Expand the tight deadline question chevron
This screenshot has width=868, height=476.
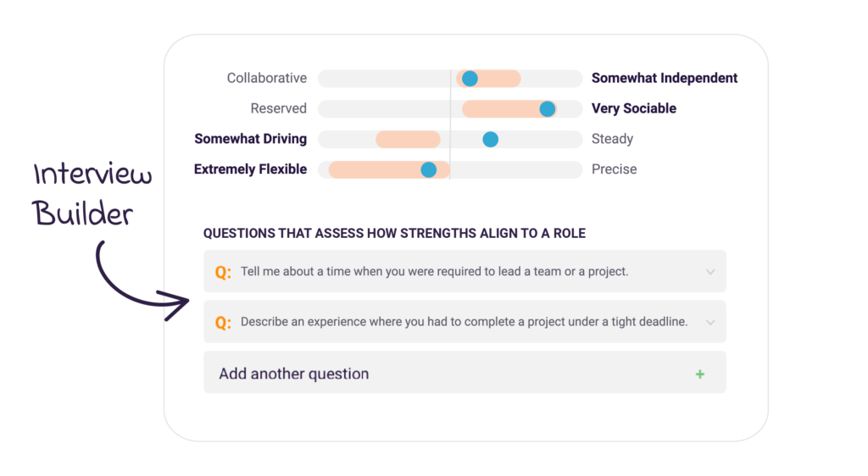[710, 323]
